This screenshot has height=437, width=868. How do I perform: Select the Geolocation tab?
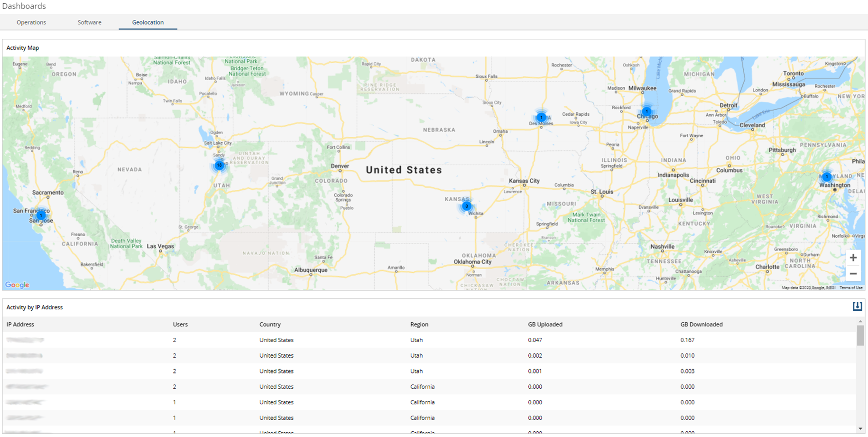click(x=148, y=22)
